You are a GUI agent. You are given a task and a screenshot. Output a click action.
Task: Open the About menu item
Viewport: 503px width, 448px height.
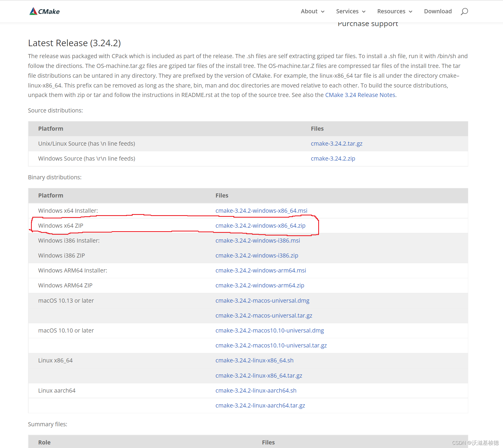tap(309, 11)
